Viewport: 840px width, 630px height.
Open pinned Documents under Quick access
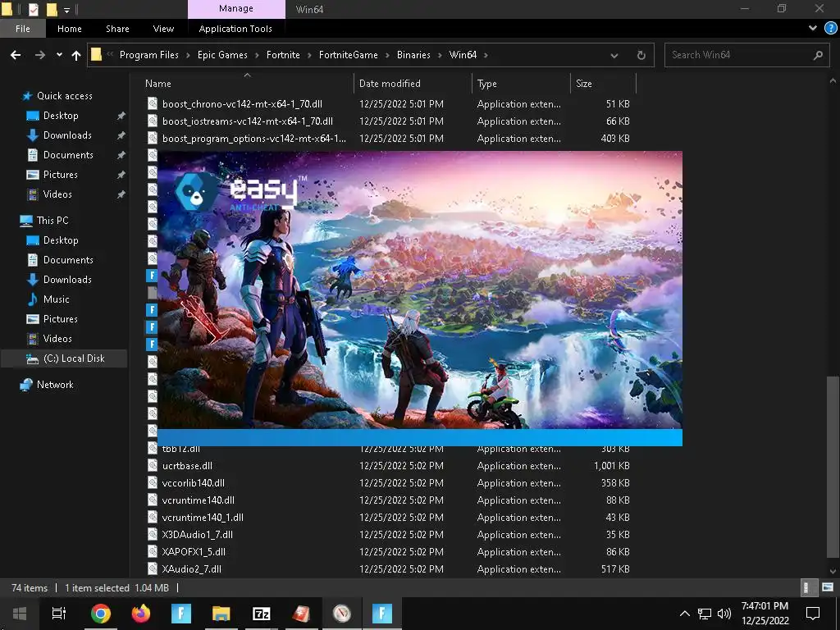coord(68,155)
